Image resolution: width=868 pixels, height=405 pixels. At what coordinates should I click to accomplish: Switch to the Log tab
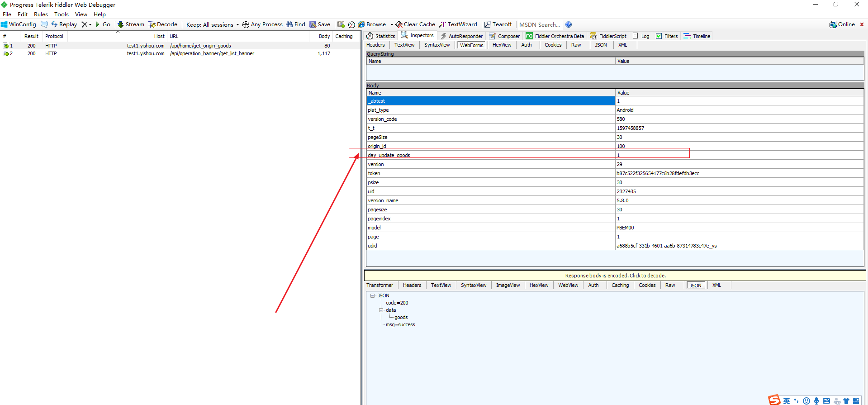pos(641,36)
